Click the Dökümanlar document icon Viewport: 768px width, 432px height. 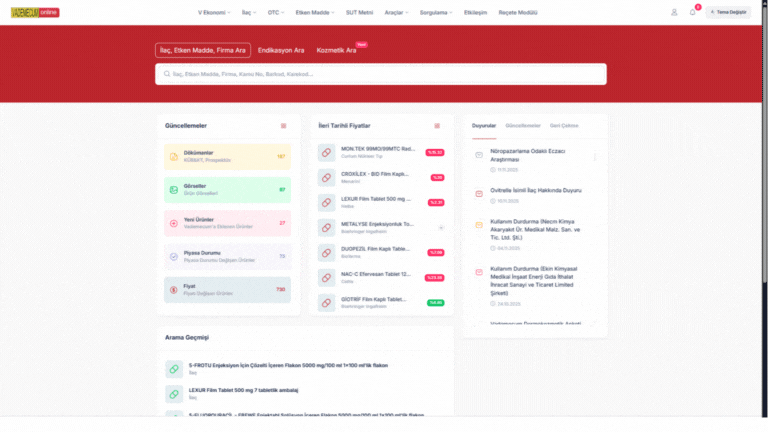click(x=173, y=156)
